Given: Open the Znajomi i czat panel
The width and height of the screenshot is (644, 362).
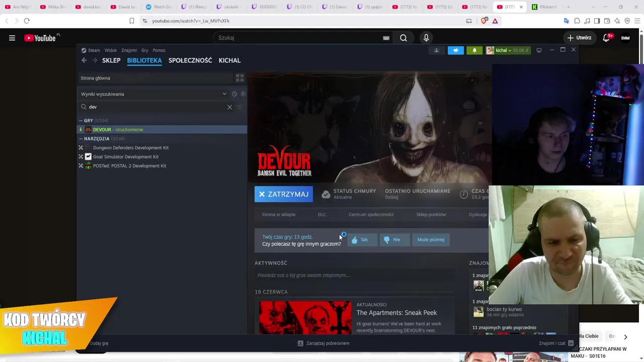Looking at the screenshot, I should (x=556, y=343).
